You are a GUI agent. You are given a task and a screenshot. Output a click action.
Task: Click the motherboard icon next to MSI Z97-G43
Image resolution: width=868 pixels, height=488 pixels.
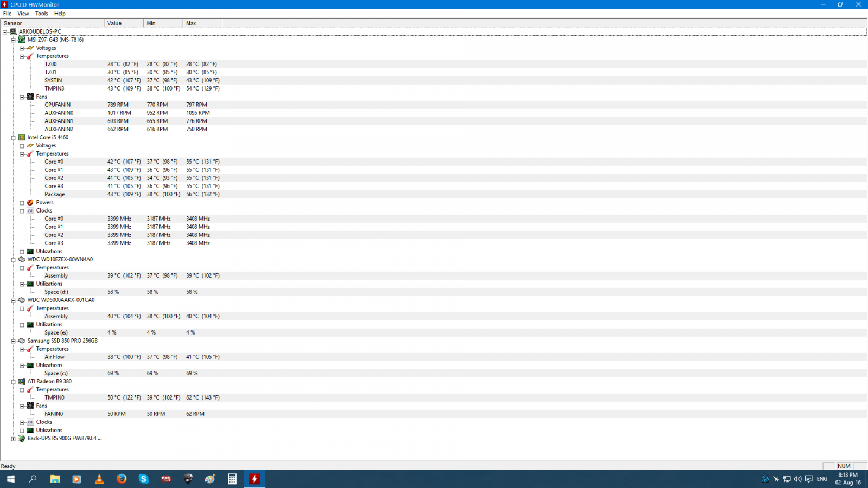22,40
